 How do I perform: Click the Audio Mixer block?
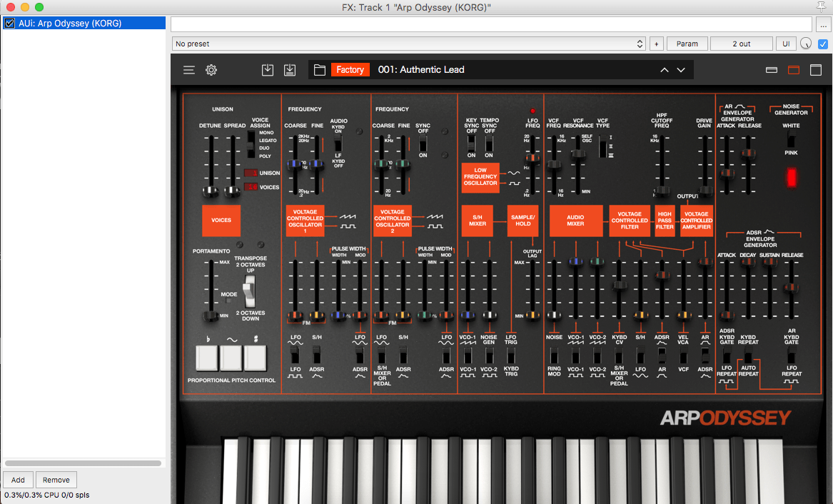pyautogui.click(x=576, y=221)
